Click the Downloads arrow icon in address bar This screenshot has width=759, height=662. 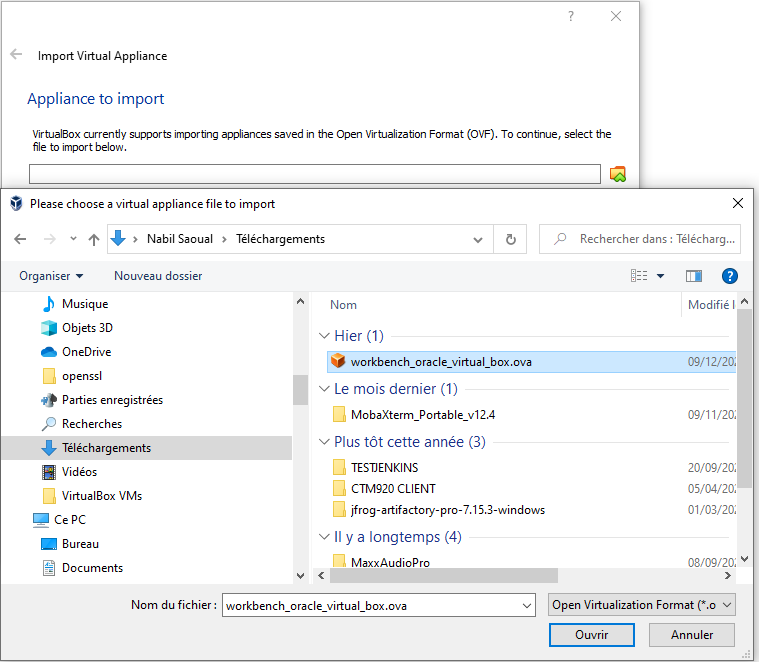pos(118,238)
